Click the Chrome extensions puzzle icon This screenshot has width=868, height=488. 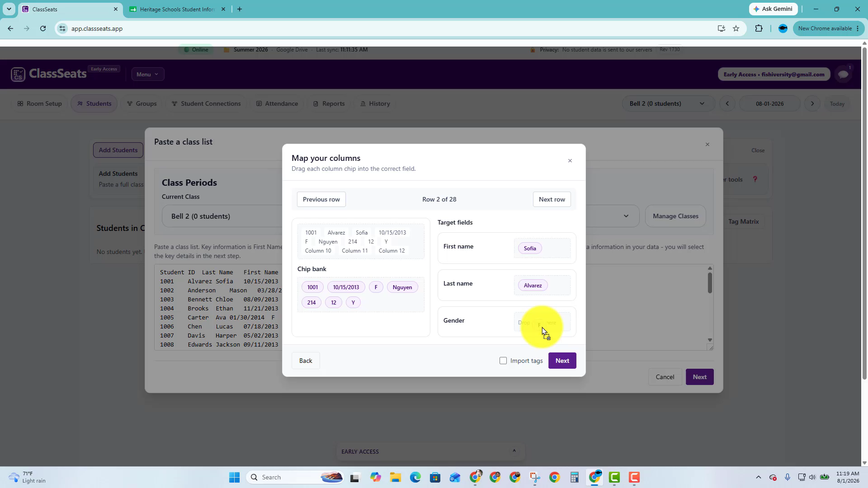pos(759,28)
